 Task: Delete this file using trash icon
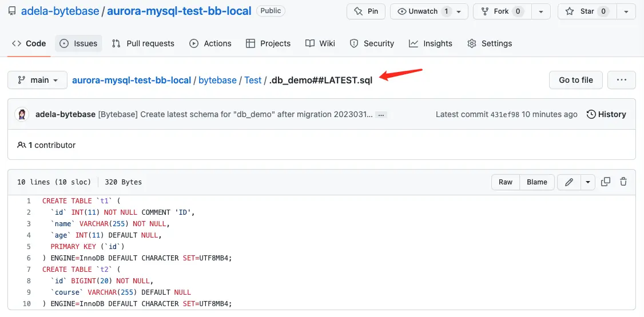click(623, 182)
